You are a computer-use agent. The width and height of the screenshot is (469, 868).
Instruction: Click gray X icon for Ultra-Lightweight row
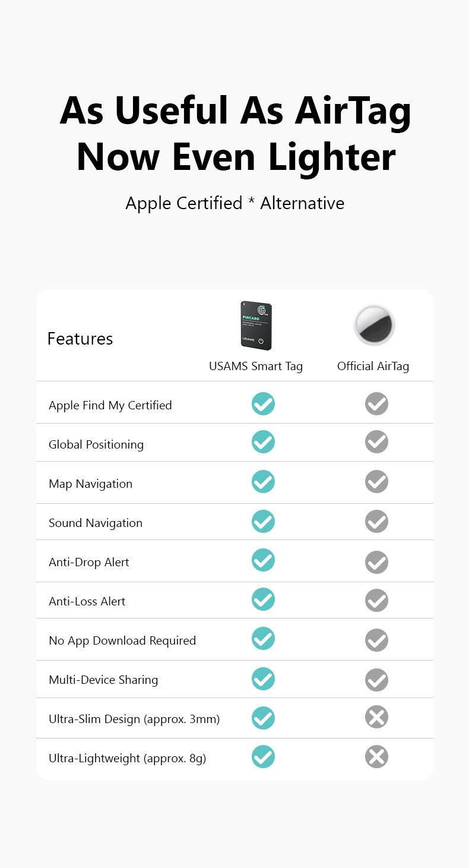tap(376, 757)
